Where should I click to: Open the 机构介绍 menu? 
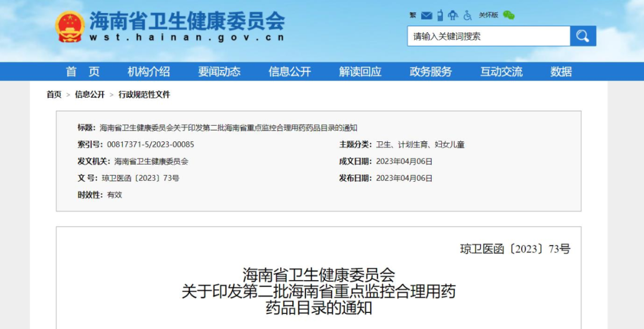click(x=148, y=72)
